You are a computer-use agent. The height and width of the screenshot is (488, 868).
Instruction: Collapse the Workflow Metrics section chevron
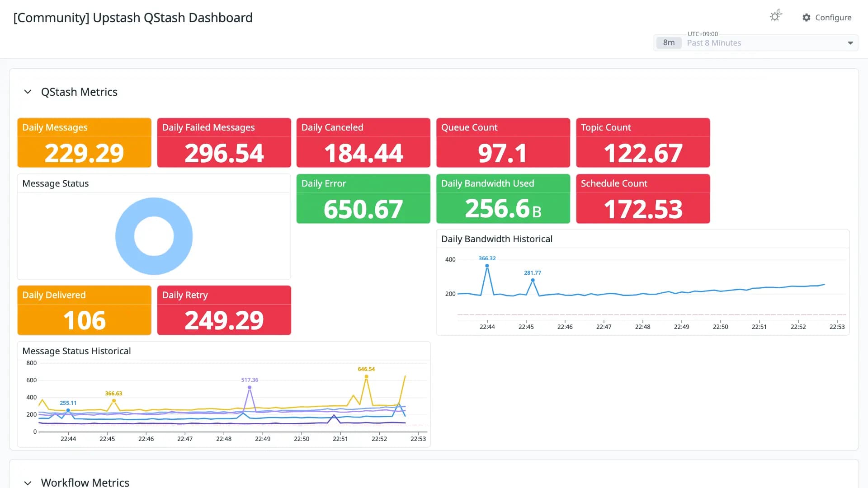tap(28, 483)
